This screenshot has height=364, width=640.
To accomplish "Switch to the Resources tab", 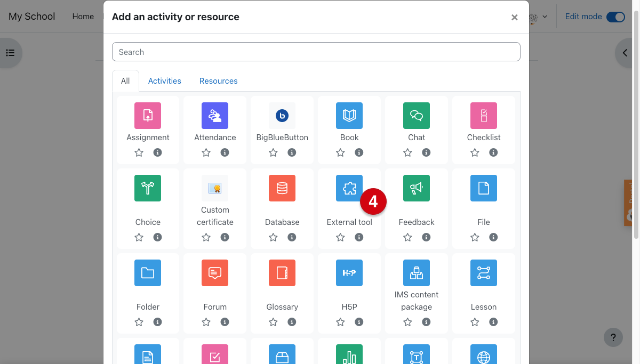I will [x=219, y=81].
